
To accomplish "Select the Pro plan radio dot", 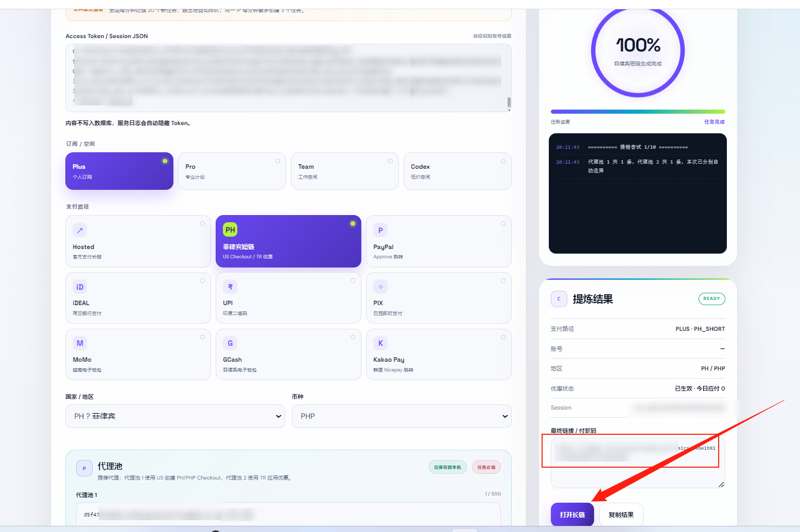I will (x=277, y=161).
